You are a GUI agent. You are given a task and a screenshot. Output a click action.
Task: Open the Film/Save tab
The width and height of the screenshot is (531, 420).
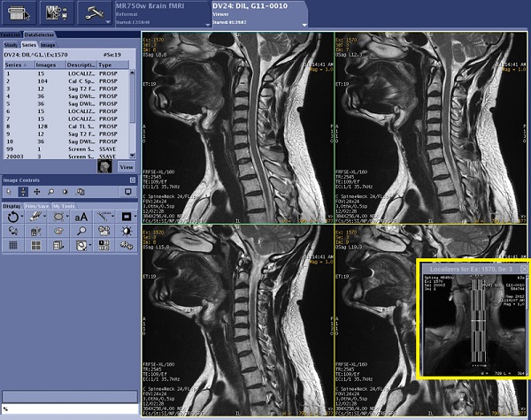point(36,205)
